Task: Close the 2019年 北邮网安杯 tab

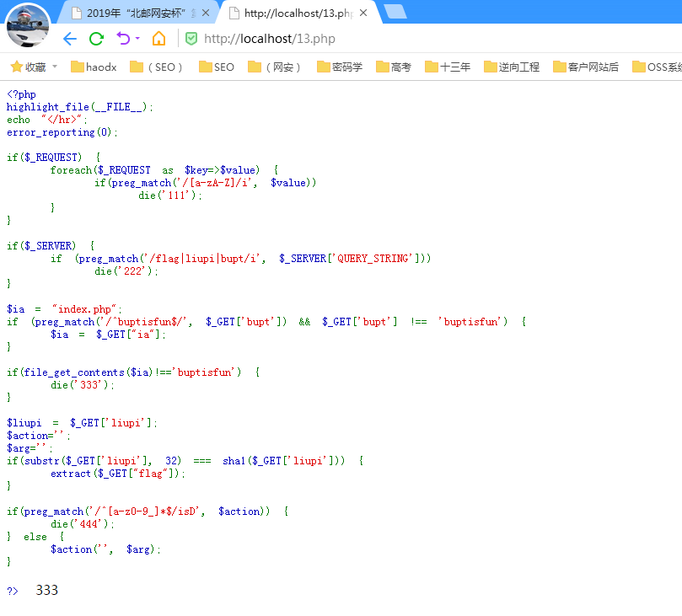Action: (x=206, y=13)
